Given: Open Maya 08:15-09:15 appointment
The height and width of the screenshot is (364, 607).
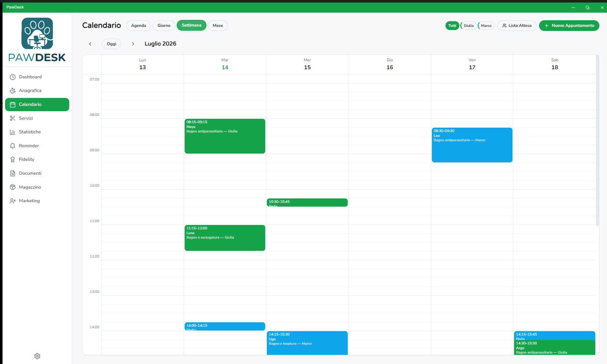Looking at the screenshot, I should (225, 136).
